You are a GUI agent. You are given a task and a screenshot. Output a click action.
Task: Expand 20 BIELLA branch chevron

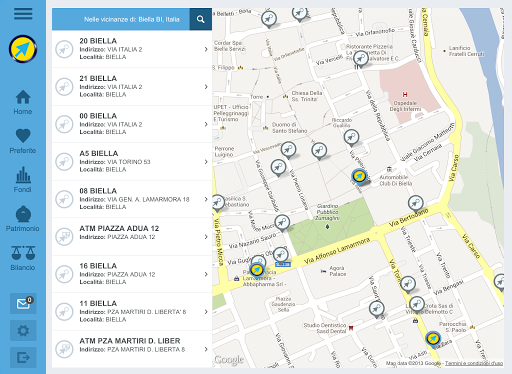pyautogui.click(x=206, y=49)
